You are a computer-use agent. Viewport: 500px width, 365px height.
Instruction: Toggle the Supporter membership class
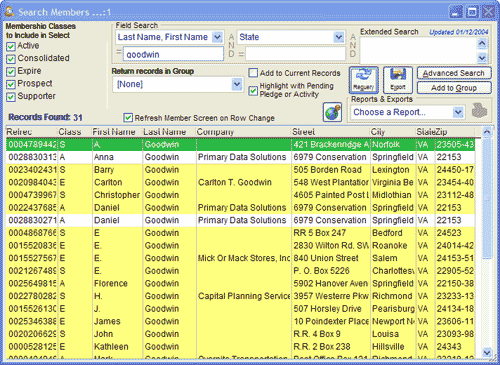pyautogui.click(x=11, y=97)
